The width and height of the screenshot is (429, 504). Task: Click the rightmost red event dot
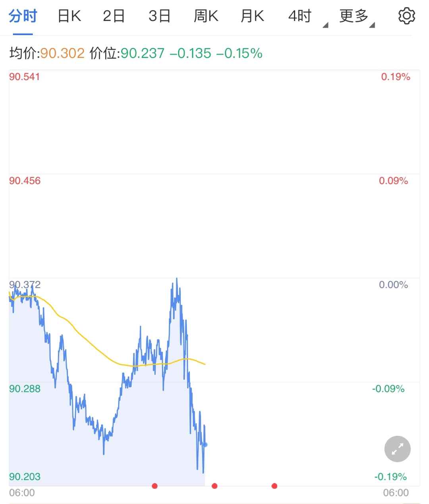point(274,486)
